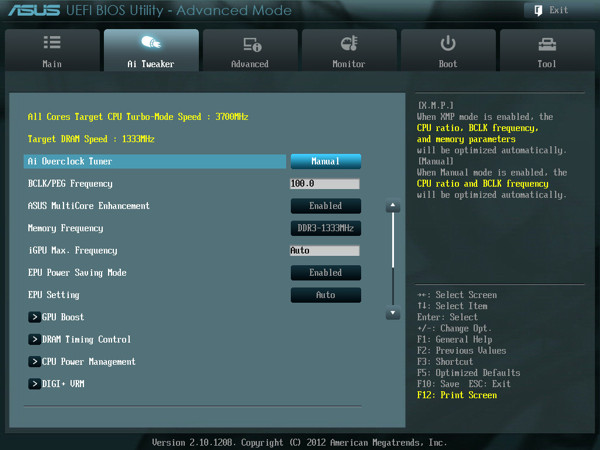Change EPU Setting Auto option
The height and width of the screenshot is (450, 600).
(x=326, y=295)
